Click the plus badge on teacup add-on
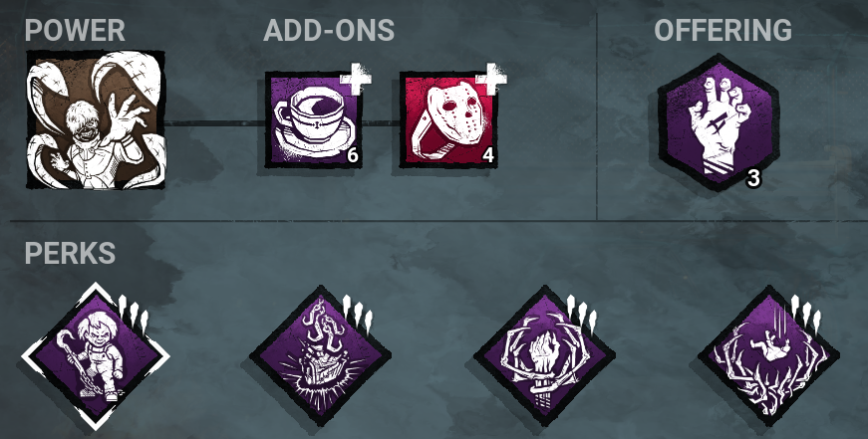 356,77
